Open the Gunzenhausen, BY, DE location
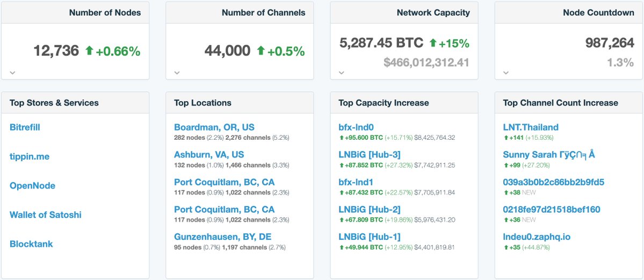The height and width of the screenshot is (280, 644). [222, 237]
